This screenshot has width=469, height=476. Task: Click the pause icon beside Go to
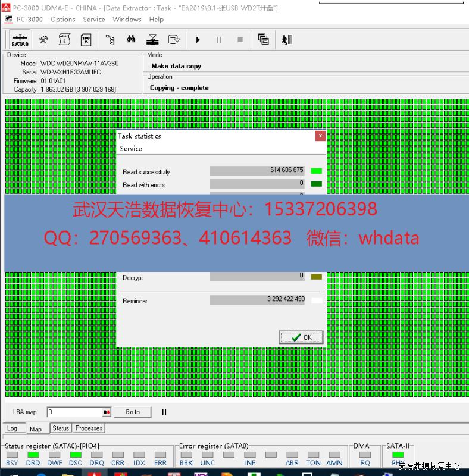pos(164,412)
